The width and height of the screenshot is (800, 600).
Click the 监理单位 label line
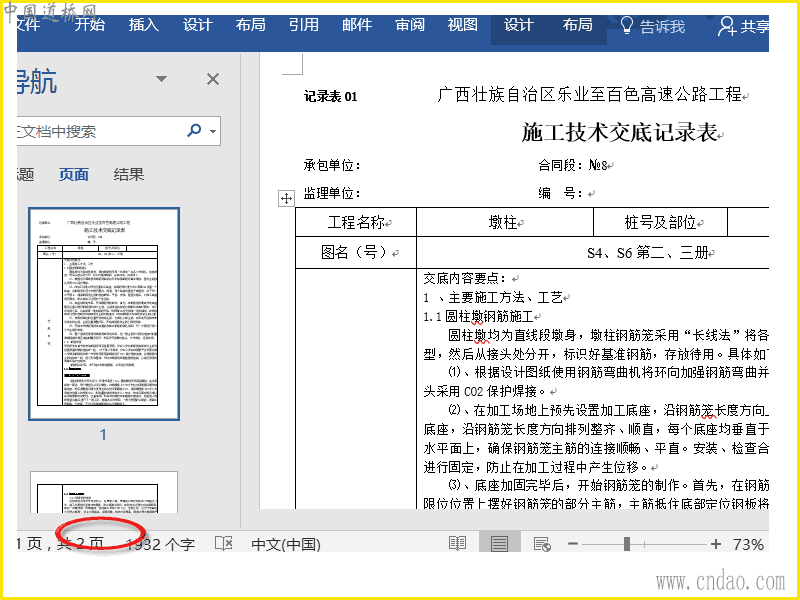pos(332,193)
